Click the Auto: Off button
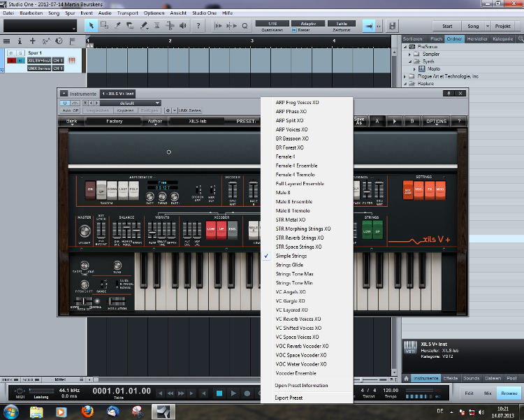 tap(71, 110)
